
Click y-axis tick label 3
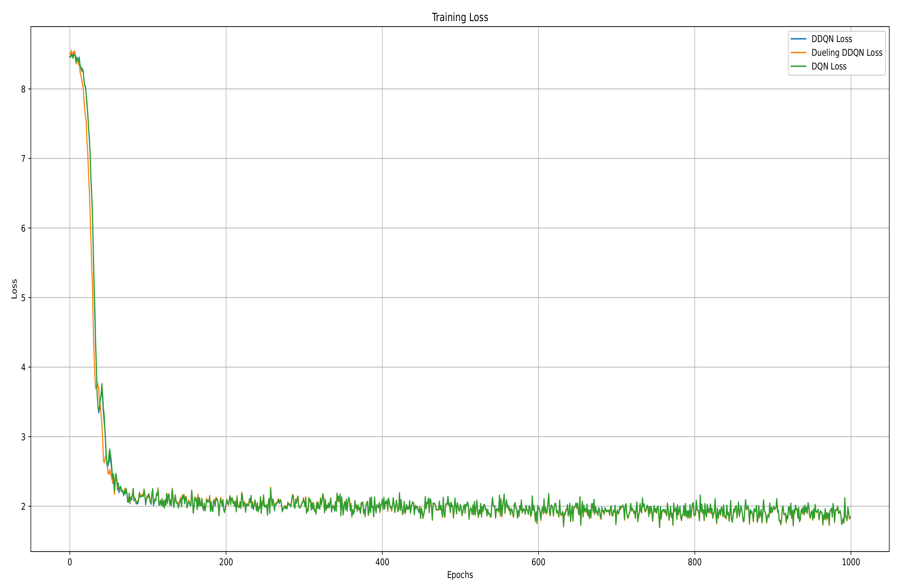click(x=23, y=437)
